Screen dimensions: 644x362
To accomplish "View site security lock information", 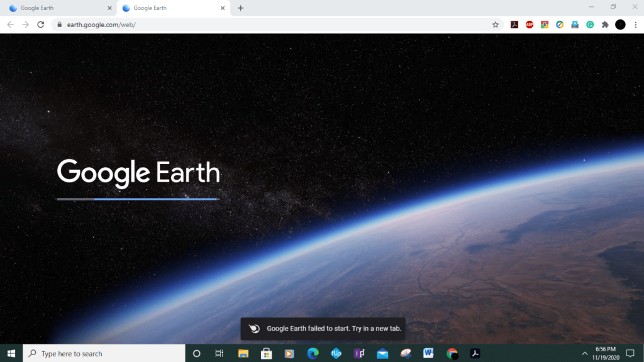I will coord(60,25).
